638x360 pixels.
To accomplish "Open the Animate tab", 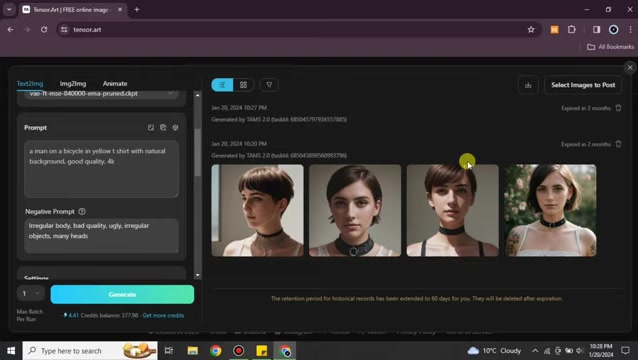I will click(x=115, y=84).
